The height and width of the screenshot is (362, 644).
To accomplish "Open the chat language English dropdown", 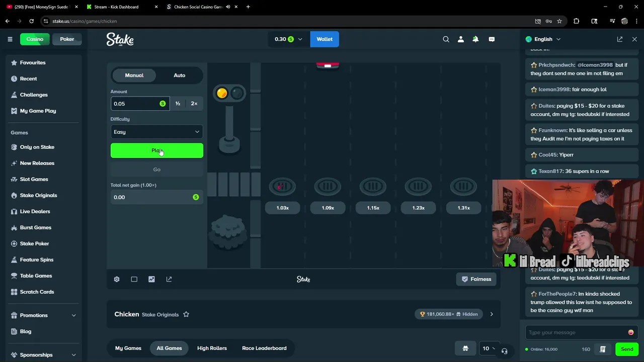I will point(543,39).
